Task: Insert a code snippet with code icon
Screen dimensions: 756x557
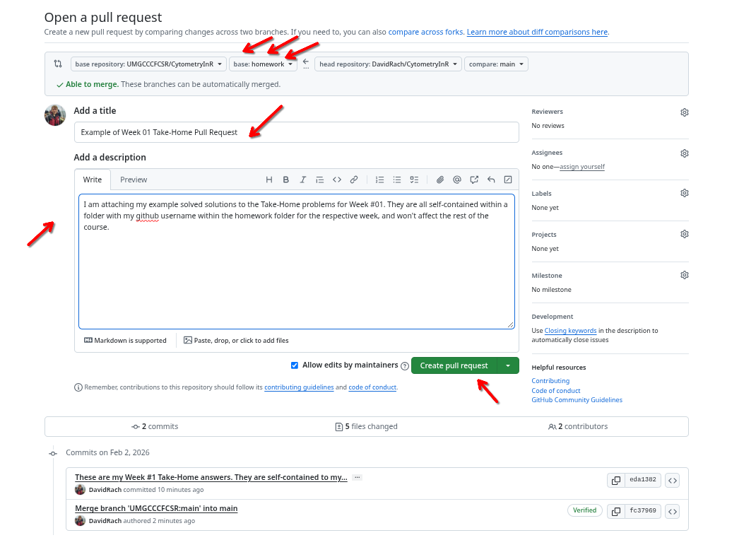Action: click(337, 180)
